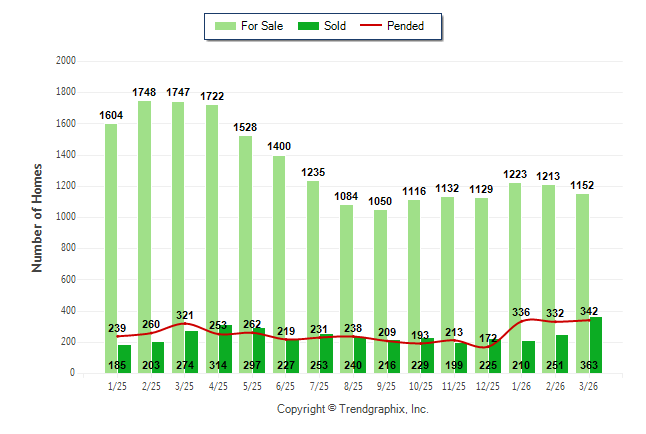Screen dimensions: 646x434
Task: Click the 4/25 For Sale bar labeled 1722
Action: (x=211, y=220)
